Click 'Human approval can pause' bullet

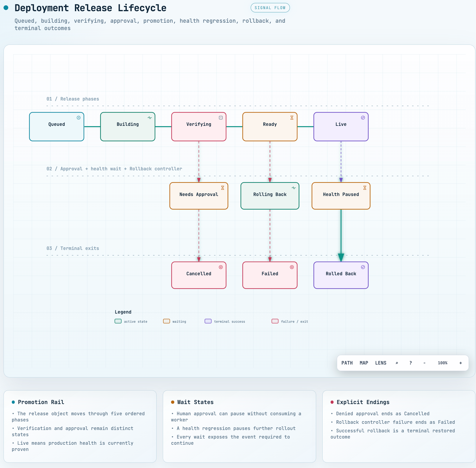tap(236, 417)
